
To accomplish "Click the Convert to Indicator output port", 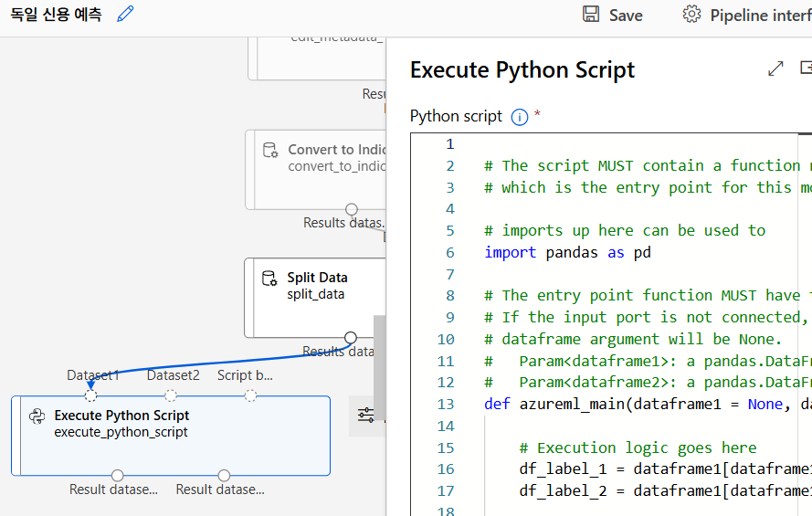I will tap(352, 210).
